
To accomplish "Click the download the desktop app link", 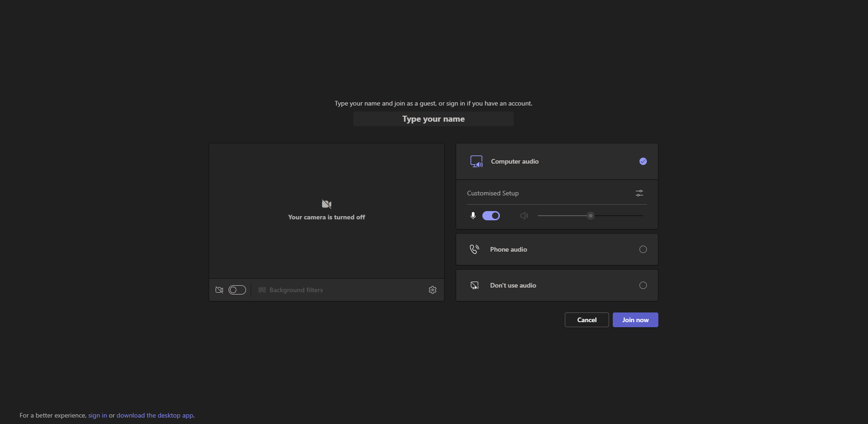I will [x=155, y=415].
